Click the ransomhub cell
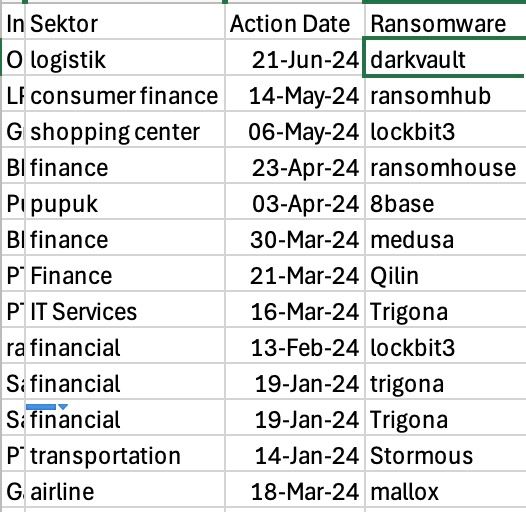This screenshot has height=512, width=526. click(445, 94)
